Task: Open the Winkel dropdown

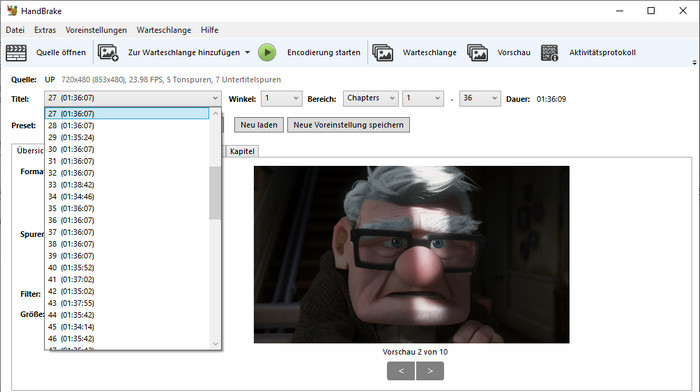Action: 282,98
